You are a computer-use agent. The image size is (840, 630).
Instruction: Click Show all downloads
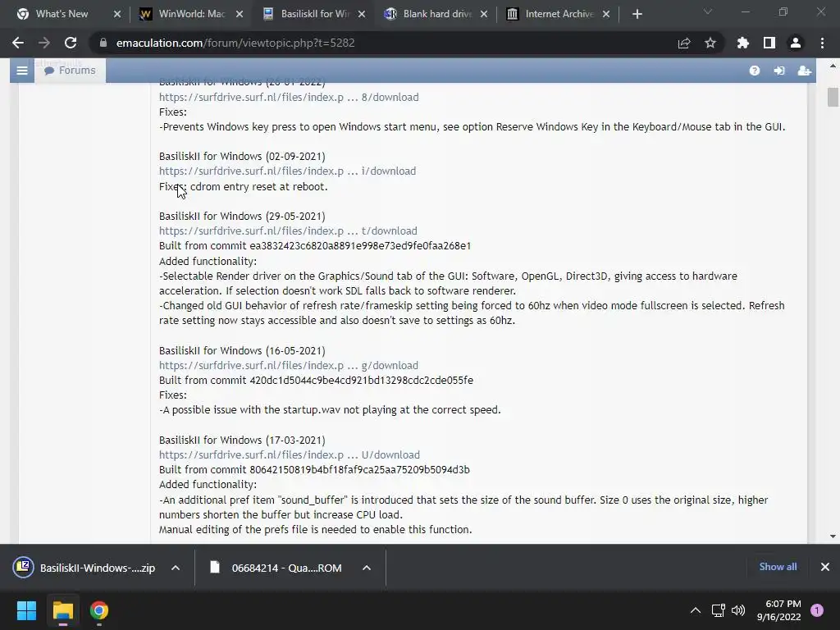[x=778, y=567]
